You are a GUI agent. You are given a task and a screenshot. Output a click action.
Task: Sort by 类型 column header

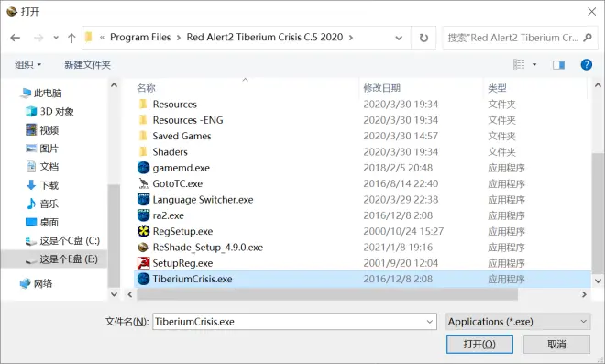(x=497, y=88)
